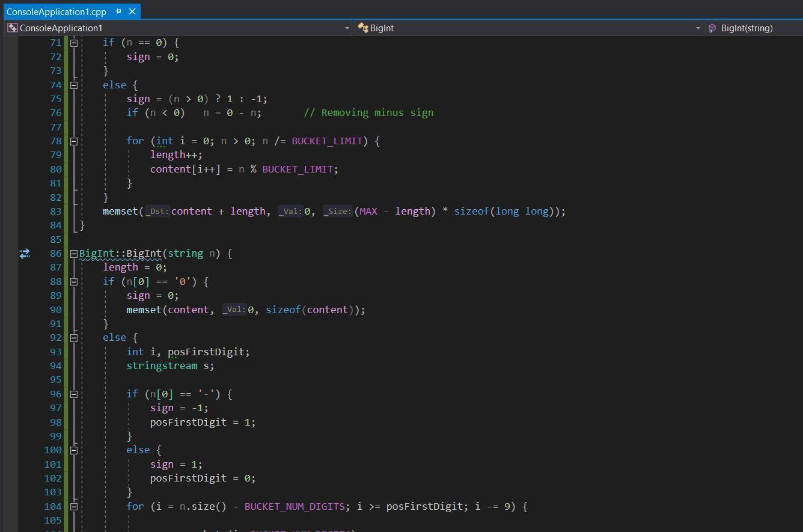Collapse the for loop at line 78
The height and width of the screenshot is (532, 803).
73,141
